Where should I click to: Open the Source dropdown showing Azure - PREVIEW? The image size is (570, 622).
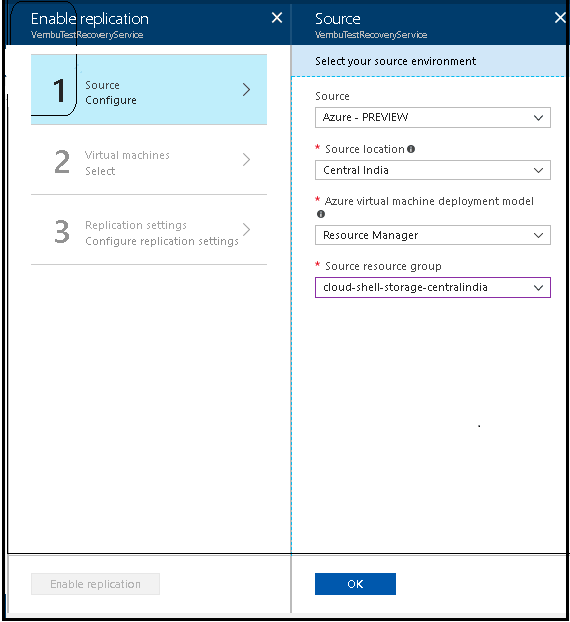433,117
